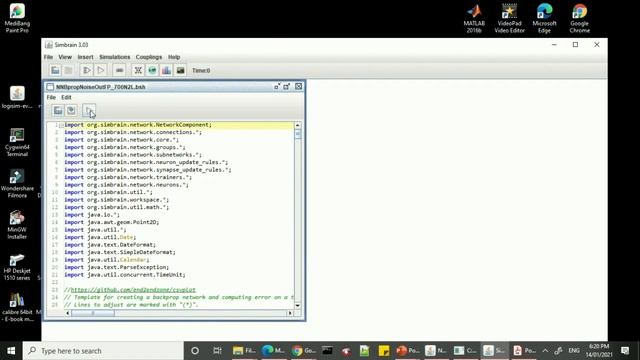Screen dimensions: 640x360
Task: Open Wondershare Filmora desktop icon
Action: click(17, 184)
